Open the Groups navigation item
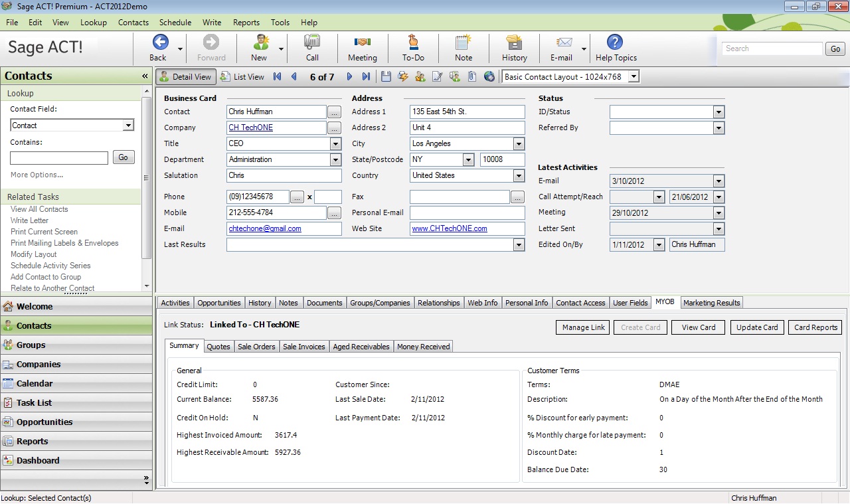This screenshot has height=504, width=850. (76, 345)
